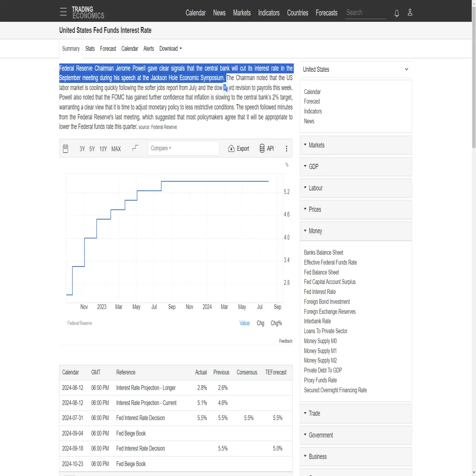
Task: Switch to the Stats tab
Action: point(90,49)
